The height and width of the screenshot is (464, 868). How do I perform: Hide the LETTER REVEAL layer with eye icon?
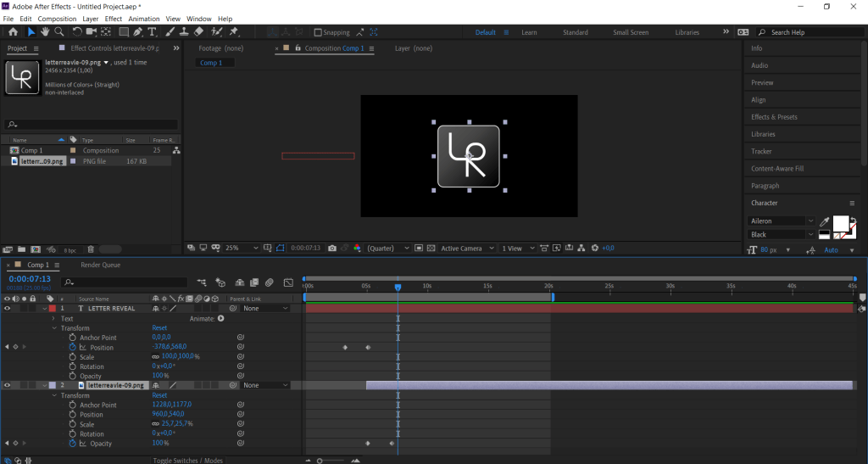point(7,309)
